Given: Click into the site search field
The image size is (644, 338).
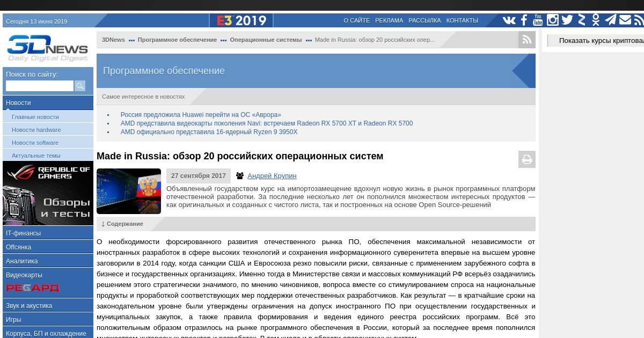Looking at the screenshot, I should point(40,86).
